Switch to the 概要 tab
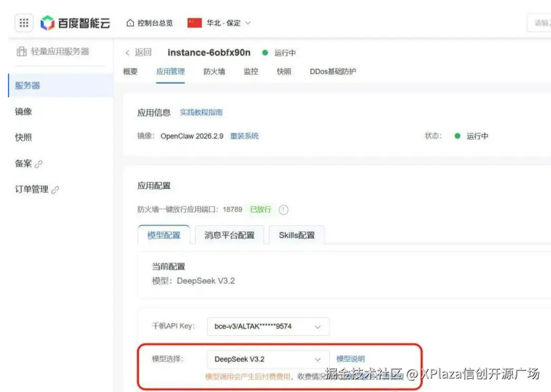The width and height of the screenshot is (551, 392). pos(130,72)
